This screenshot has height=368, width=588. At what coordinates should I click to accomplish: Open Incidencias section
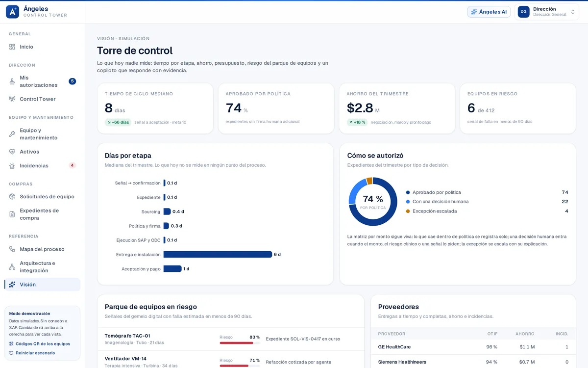pos(42,166)
